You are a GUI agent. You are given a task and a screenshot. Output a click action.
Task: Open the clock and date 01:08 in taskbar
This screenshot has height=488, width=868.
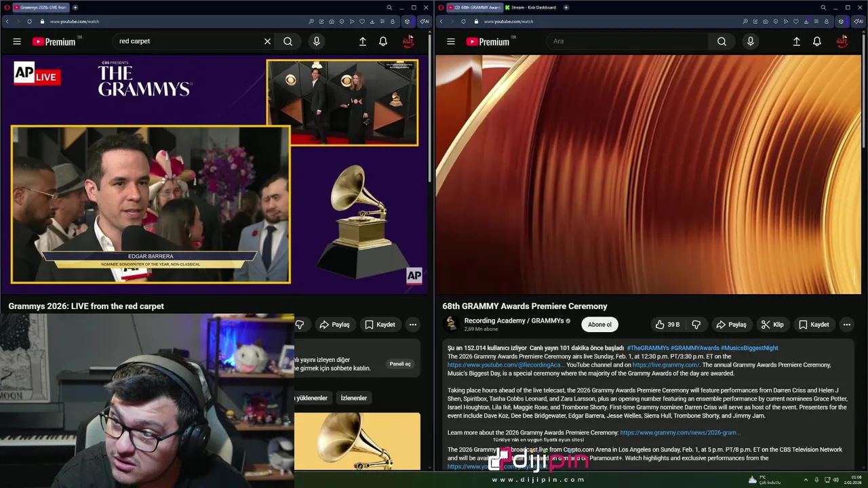(x=852, y=480)
